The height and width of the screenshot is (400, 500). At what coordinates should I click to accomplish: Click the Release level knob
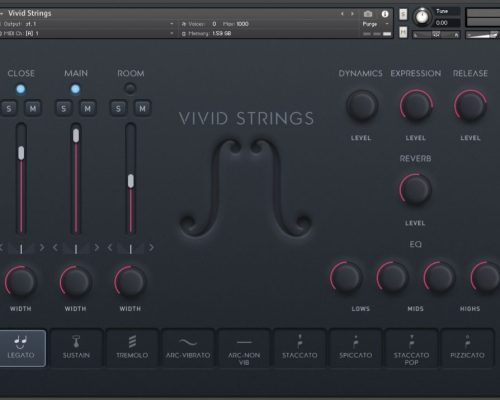coord(470,105)
